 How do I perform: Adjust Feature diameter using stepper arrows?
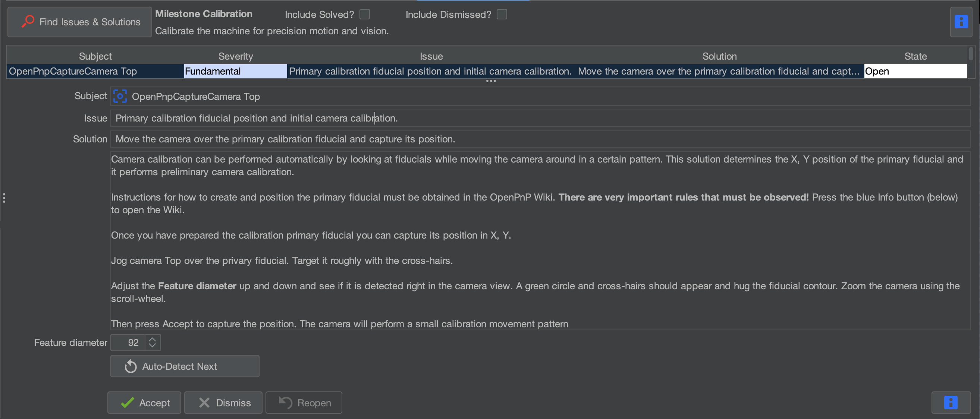tap(153, 342)
